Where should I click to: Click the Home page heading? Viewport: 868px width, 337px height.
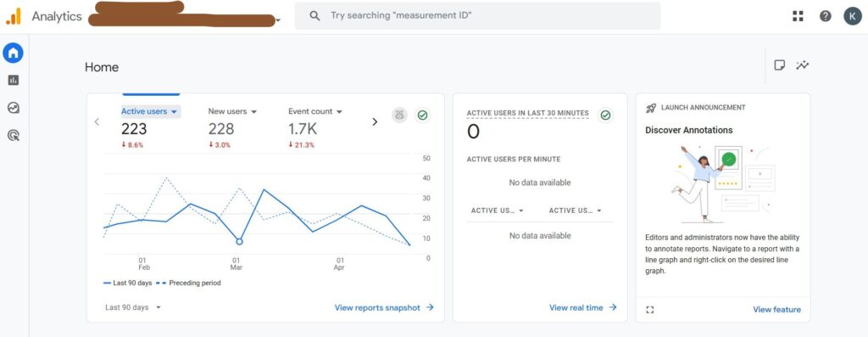102,67
